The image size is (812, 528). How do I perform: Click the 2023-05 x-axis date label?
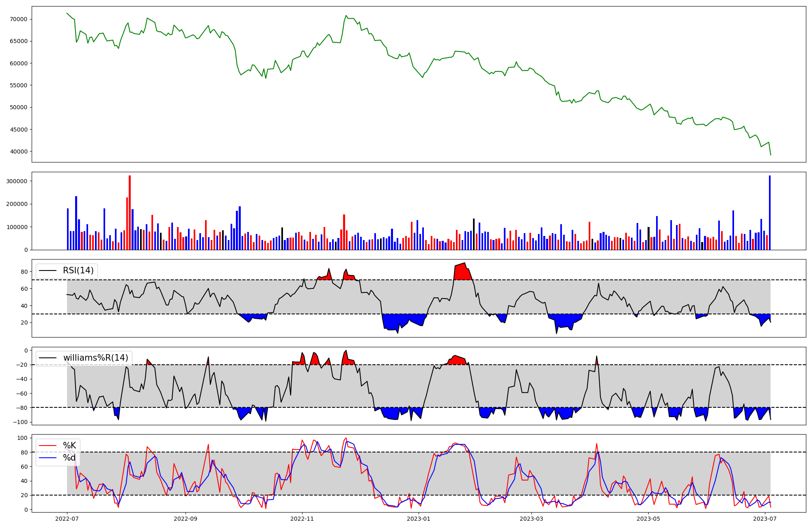[x=648, y=519]
